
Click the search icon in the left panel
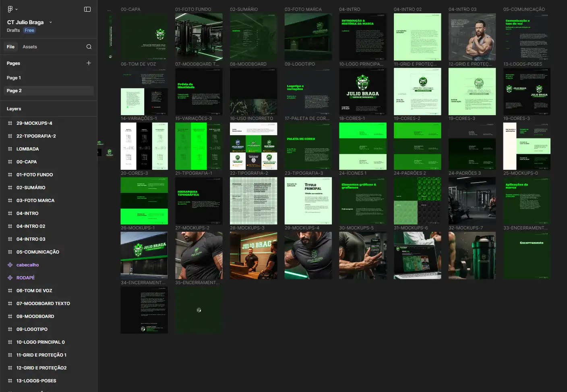click(x=89, y=47)
